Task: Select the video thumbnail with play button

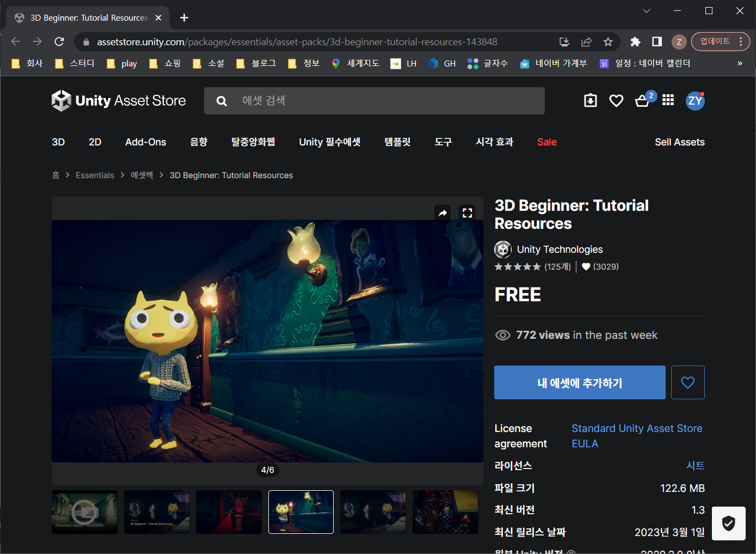Action: pos(84,512)
